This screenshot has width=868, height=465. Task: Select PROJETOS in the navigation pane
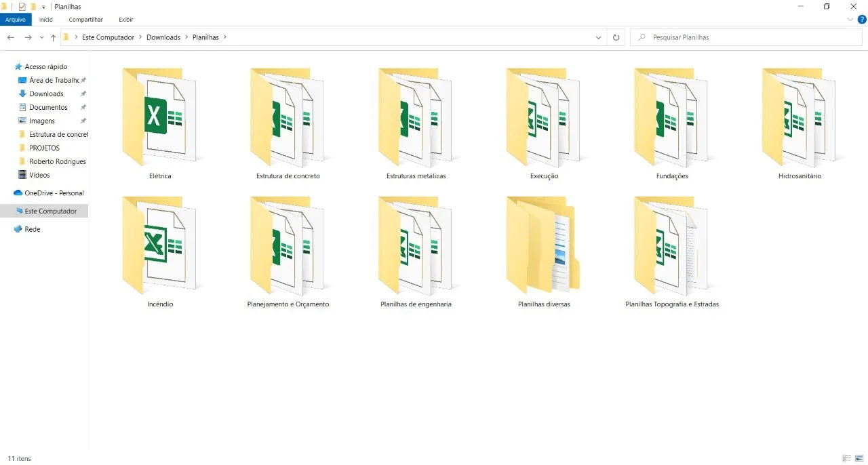pyautogui.click(x=44, y=148)
